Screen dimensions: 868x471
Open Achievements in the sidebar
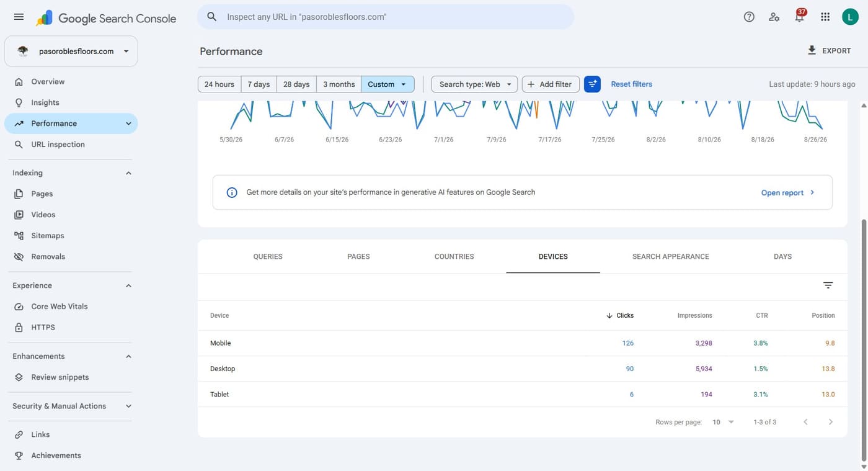(71, 455)
